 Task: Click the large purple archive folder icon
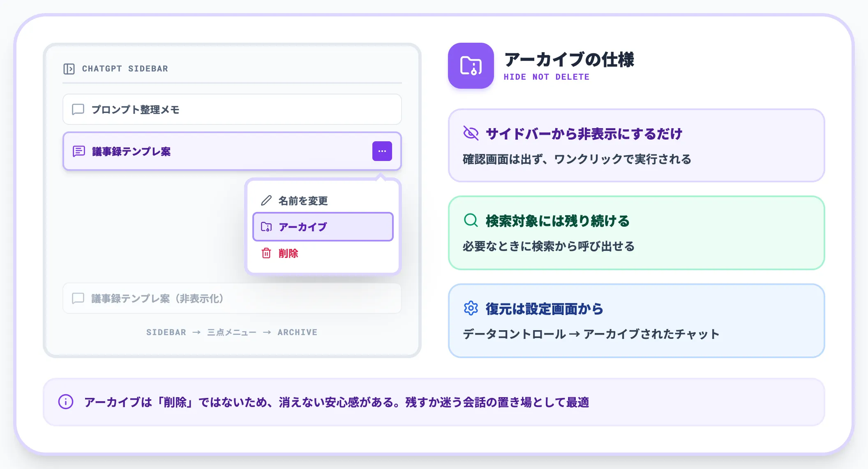coord(471,66)
